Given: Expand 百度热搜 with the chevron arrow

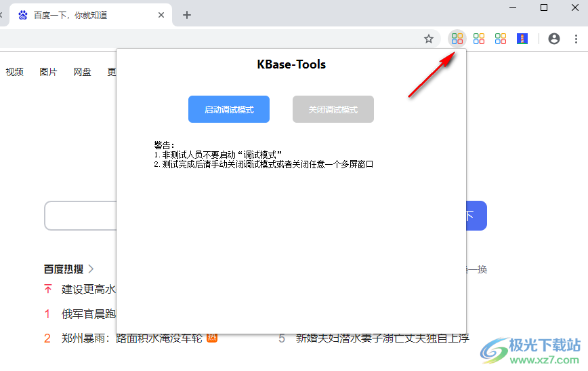Looking at the screenshot, I should [91, 269].
